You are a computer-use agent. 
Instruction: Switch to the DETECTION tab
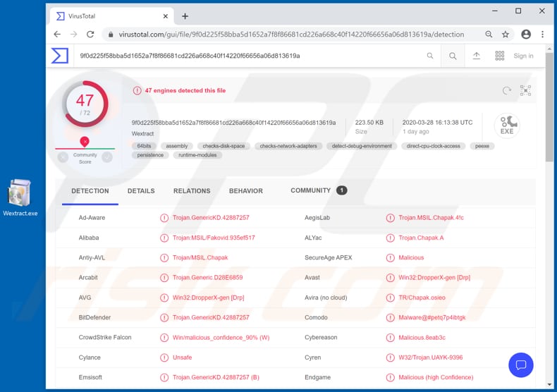[90, 191]
